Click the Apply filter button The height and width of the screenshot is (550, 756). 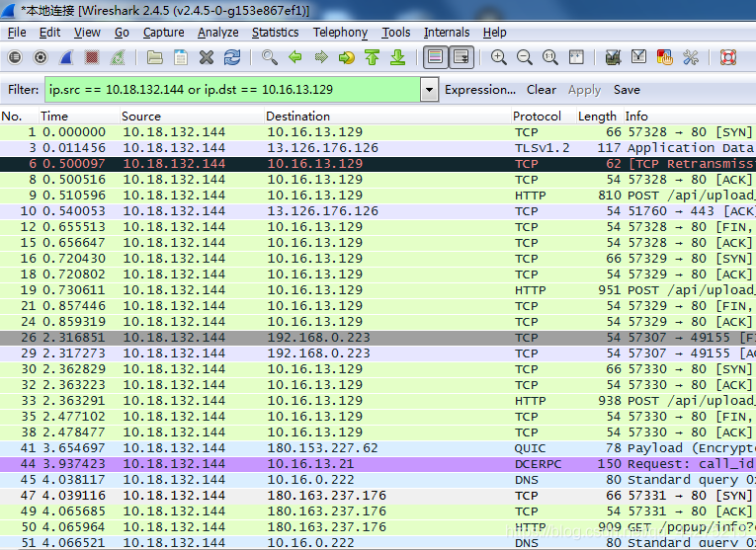tap(584, 90)
